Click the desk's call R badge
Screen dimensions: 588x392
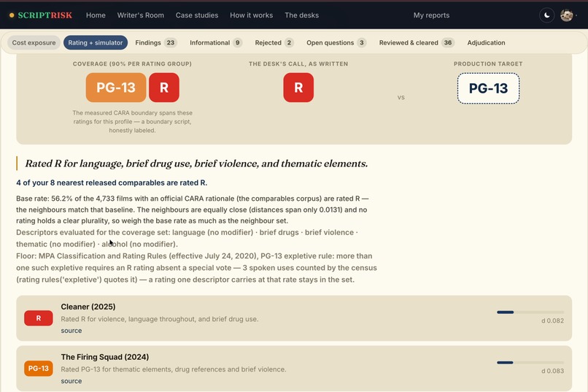(298, 88)
